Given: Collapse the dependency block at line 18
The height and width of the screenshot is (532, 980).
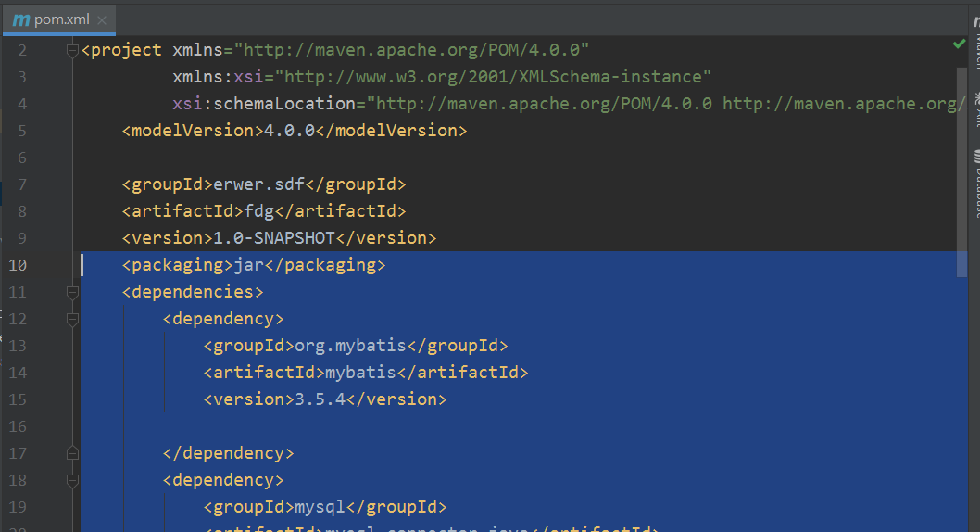Looking at the screenshot, I should pos(72,481).
